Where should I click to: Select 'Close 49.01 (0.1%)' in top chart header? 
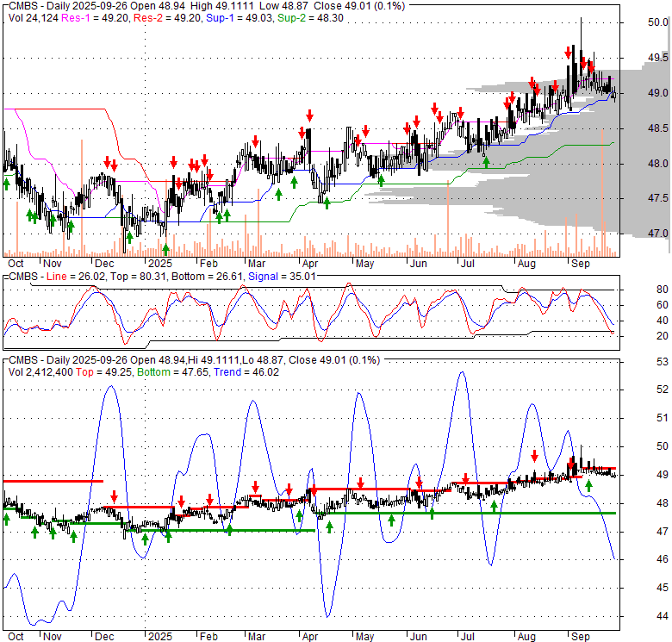tap(359, 6)
